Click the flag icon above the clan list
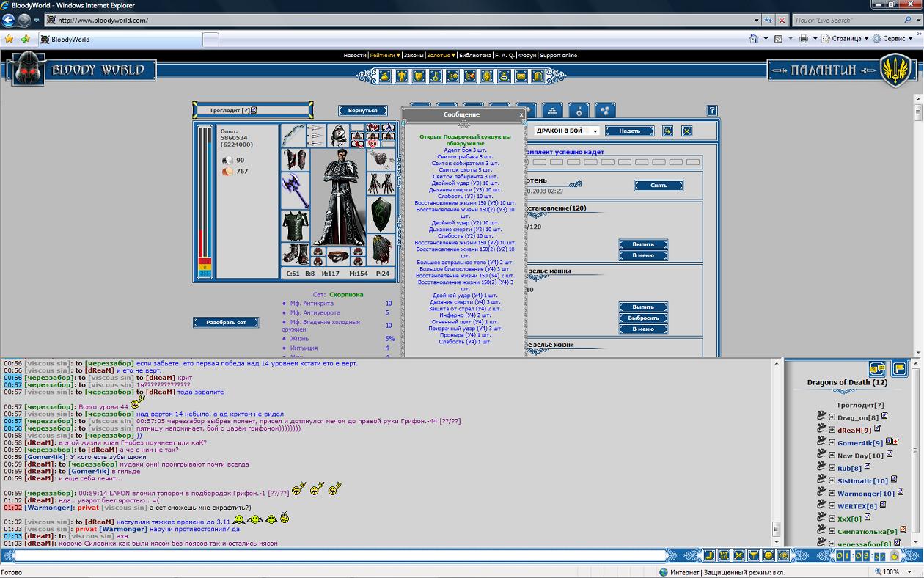The image size is (924, 578). click(900, 368)
